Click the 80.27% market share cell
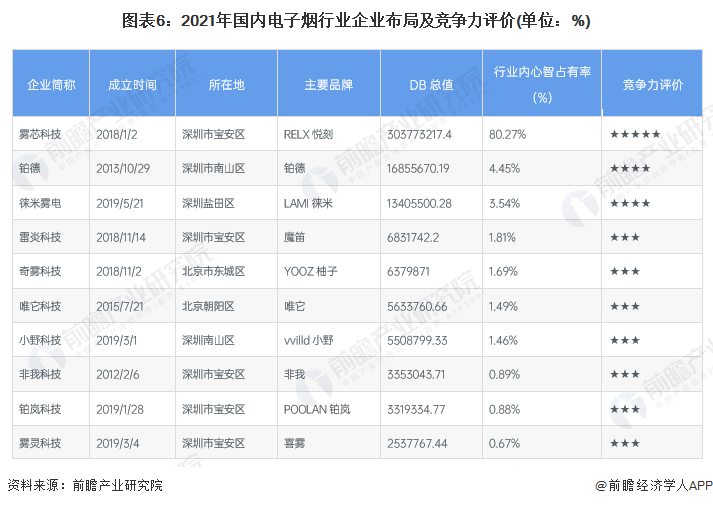Viewport: 713px width, 506px height. [x=508, y=133]
